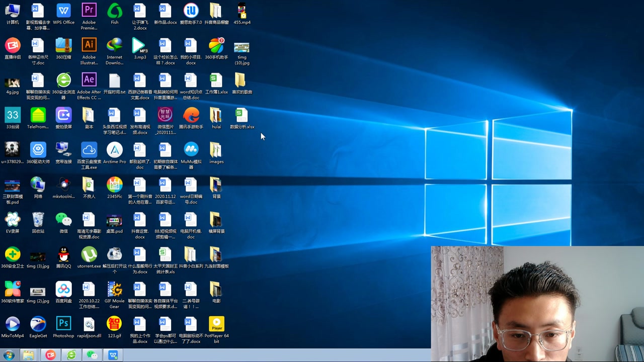The width and height of the screenshot is (644, 362).
Task: Open the 360手机助手 desktop icon
Action: click(x=216, y=49)
